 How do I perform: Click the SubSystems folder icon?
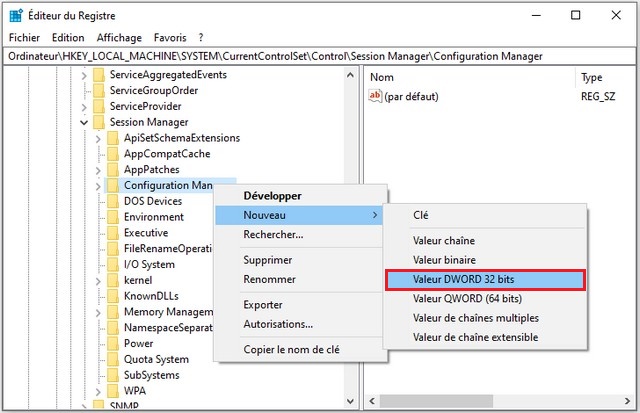[x=113, y=375]
